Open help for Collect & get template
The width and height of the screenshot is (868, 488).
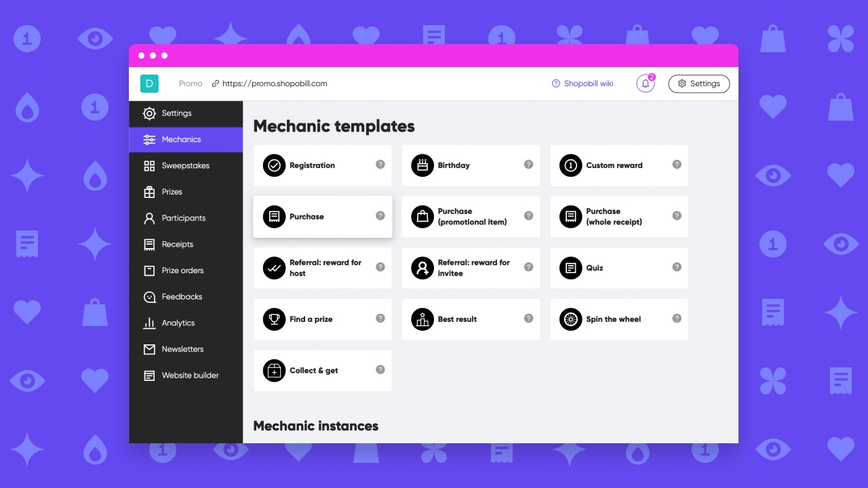coord(380,369)
